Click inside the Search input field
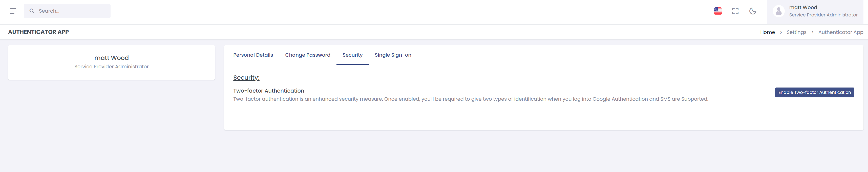Viewport: 868px width, 172px height. 67,11
